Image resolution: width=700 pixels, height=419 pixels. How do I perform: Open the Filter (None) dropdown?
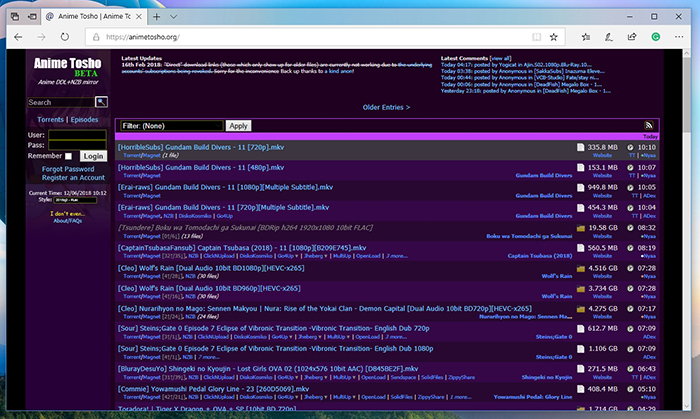[172, 126]
